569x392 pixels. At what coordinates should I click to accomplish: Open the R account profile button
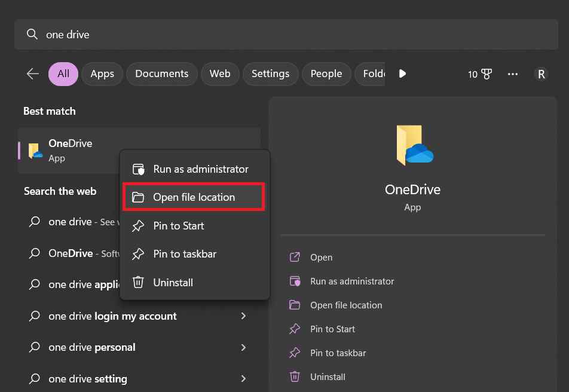tap(541, 74)
